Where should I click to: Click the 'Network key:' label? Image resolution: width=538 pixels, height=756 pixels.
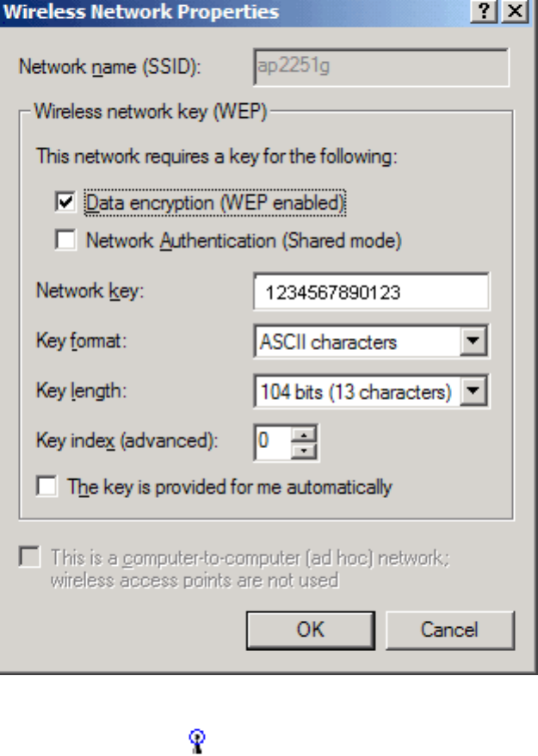[x=90, y=291]
